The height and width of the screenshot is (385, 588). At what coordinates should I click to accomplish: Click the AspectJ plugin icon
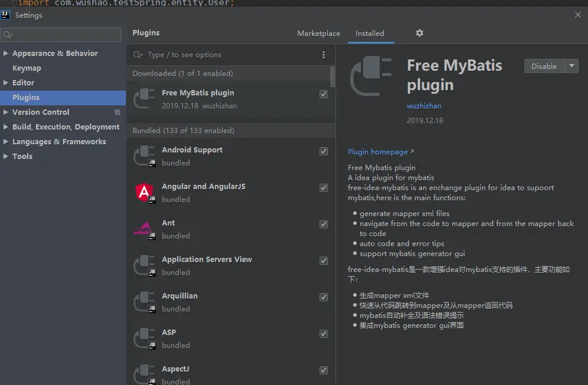click(144, 374)
